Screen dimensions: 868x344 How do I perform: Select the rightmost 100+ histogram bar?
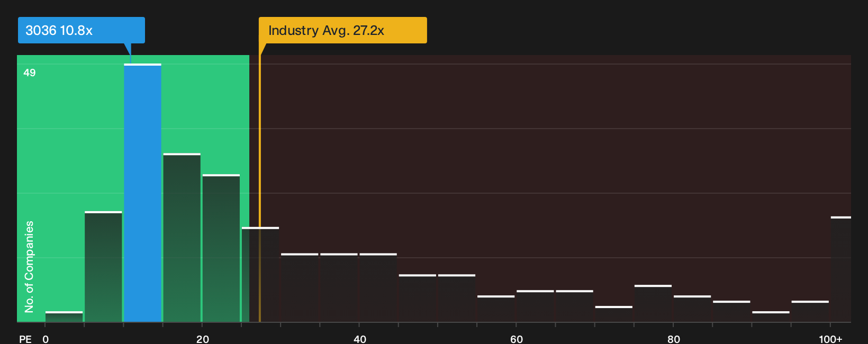[841, 269]
